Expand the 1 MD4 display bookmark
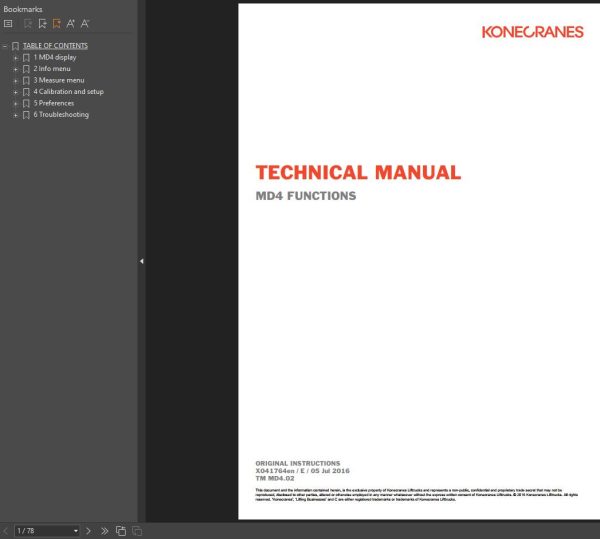The width and height of the screenshot is (600, 539). (16, 58)
